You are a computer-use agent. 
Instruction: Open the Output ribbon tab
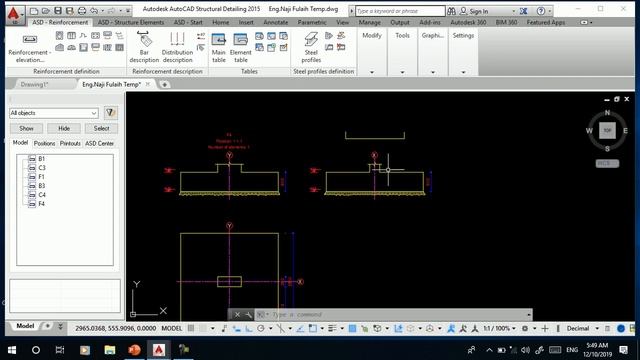point(400,22)
